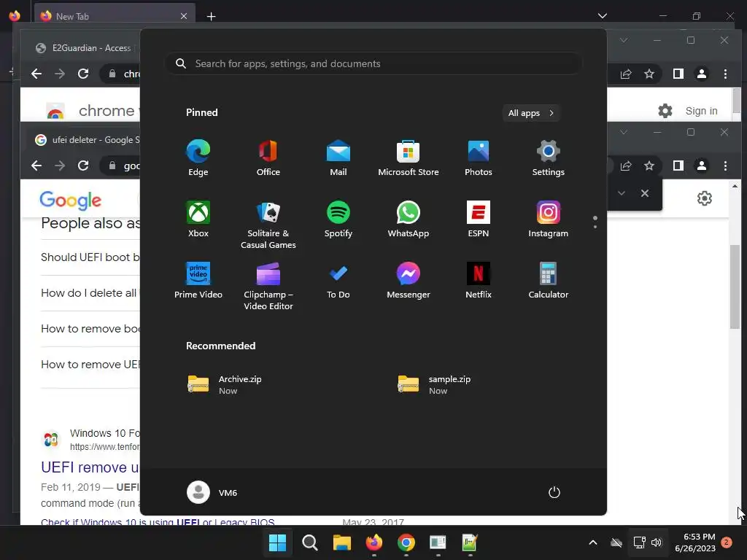Launch the ESPN app
The image size is (747, 560).
click(479, 219)
